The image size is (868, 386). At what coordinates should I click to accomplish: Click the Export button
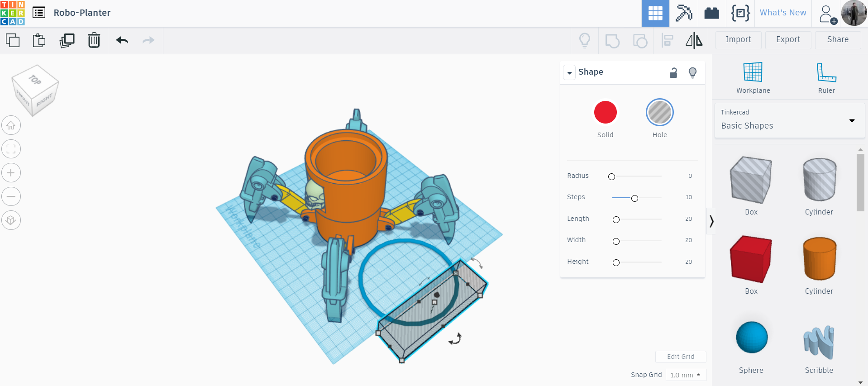point(788,40)
